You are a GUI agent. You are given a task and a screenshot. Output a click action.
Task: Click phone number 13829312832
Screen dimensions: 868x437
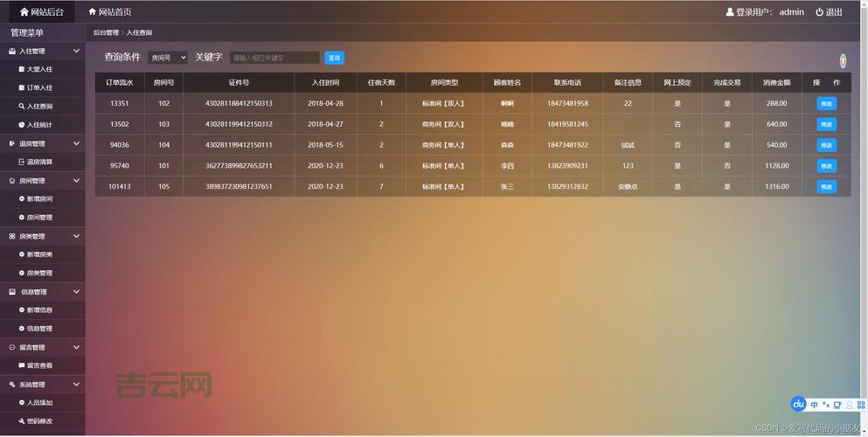[x=567, y=186]
